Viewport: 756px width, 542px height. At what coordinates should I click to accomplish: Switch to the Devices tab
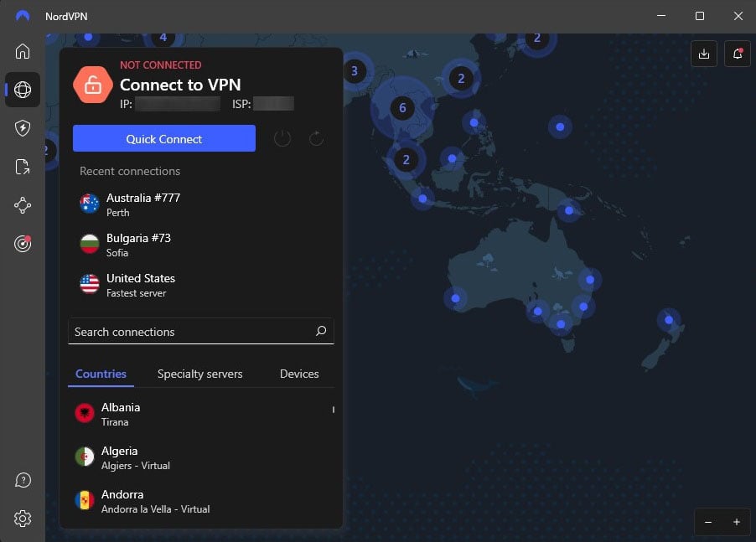point(299,374)
